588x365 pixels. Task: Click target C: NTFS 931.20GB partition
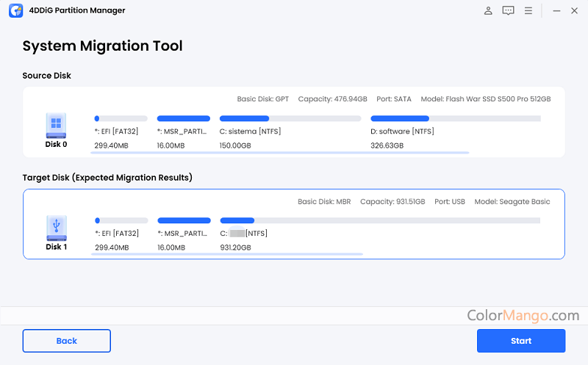click(379, 220)
